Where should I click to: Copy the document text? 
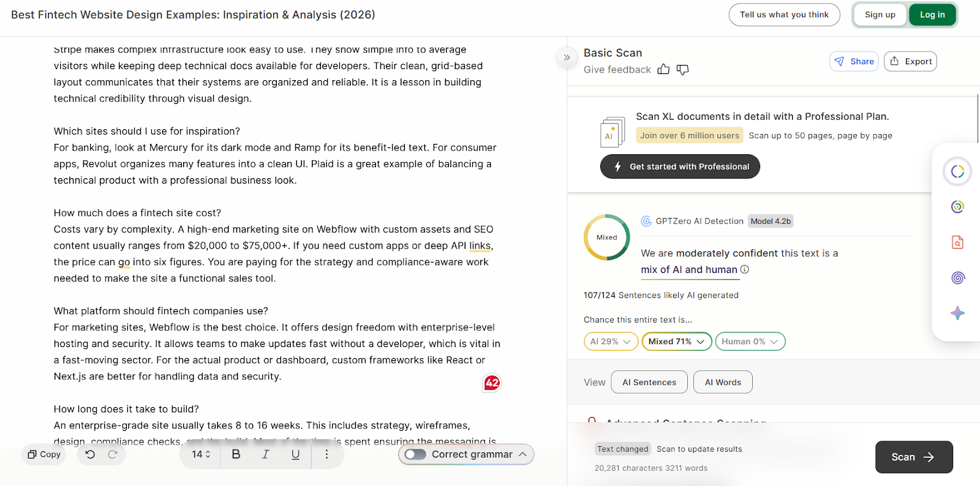click(44, 454)
